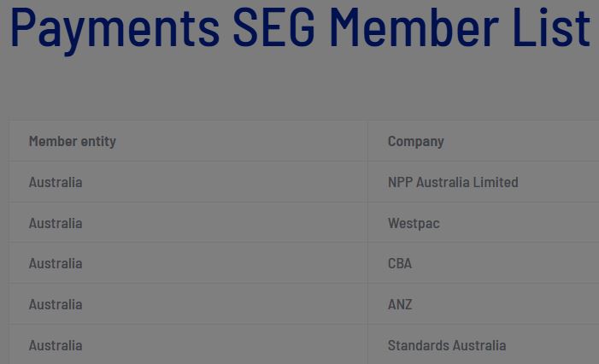Select the Standards Australia company cell
This screenshot has width=599, height=364.
pos(446,345)
